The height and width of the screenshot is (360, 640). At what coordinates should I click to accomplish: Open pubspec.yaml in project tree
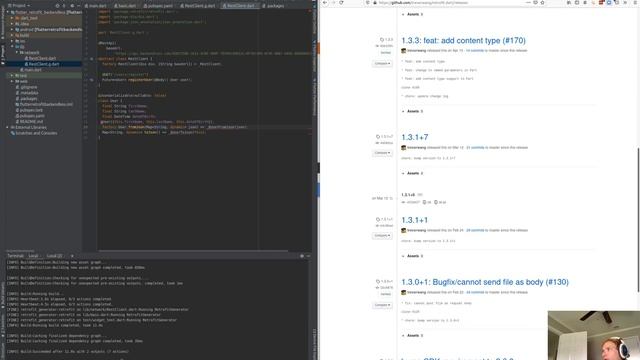(31, 116)
